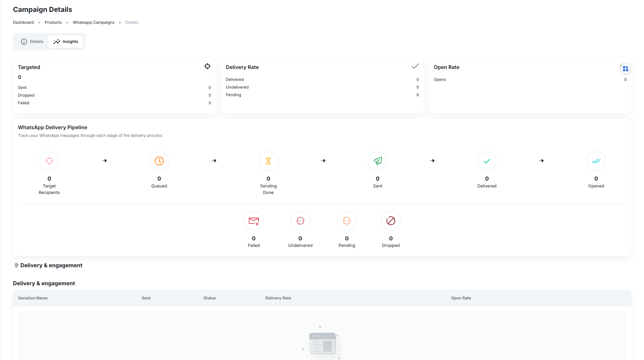The width and height of the screenshot is (644, 360).
Task: Click the Details breadcrumb text
Action: click(x=132, y=22)
